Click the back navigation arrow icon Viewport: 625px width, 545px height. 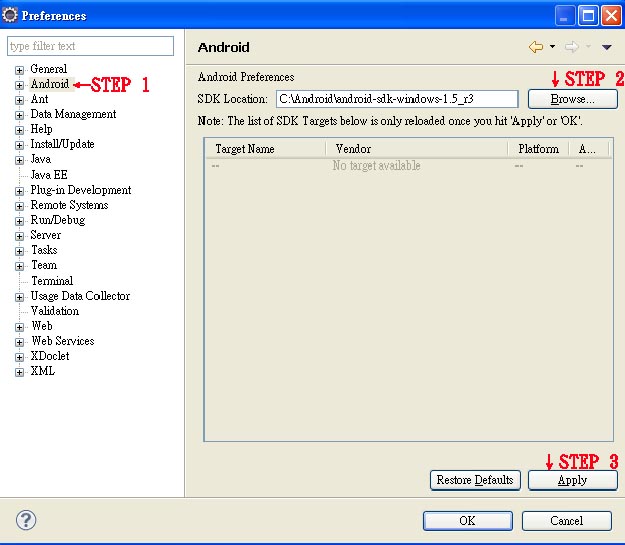pyautogui.click(x=536, y=47)
